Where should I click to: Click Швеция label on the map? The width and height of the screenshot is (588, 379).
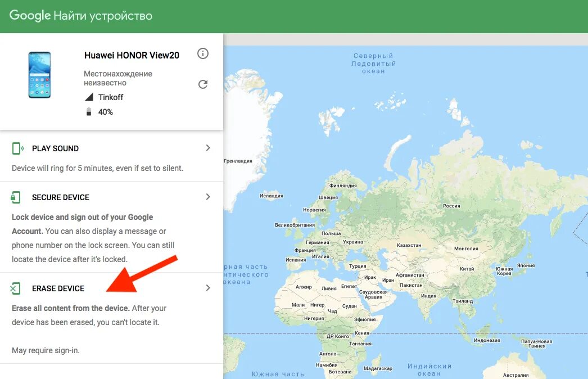[328, 197]
